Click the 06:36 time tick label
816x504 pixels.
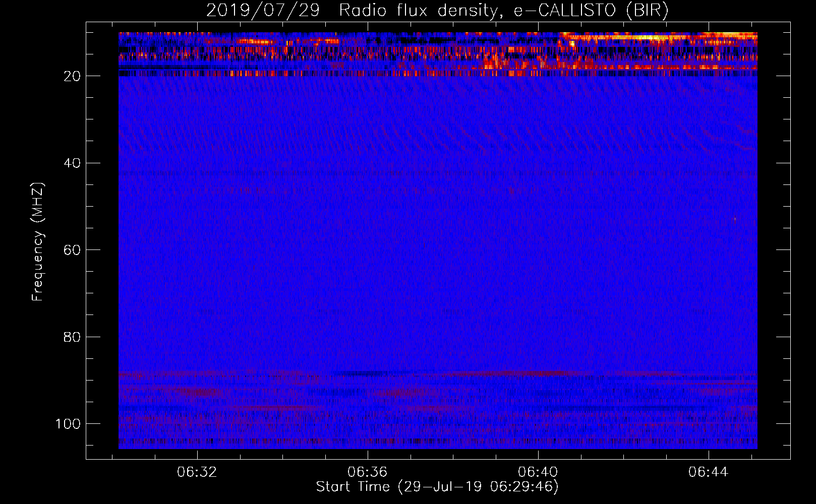367,472
